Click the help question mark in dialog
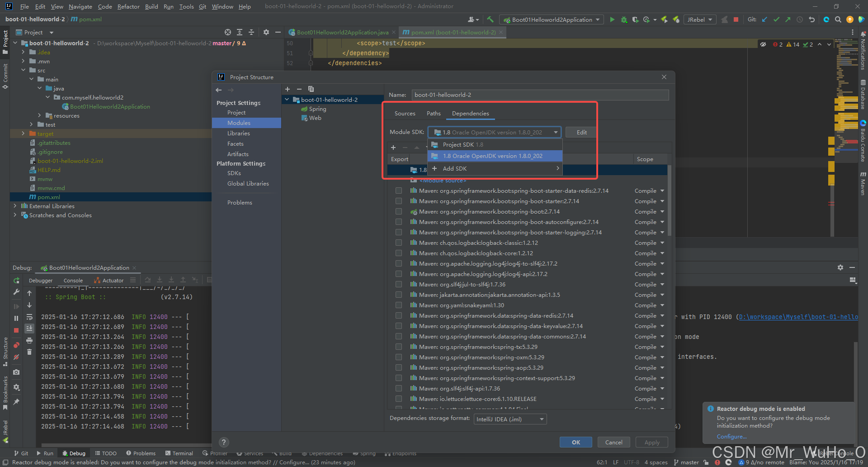The height and width of the screenshot is (467, 868). pos(224,442)
